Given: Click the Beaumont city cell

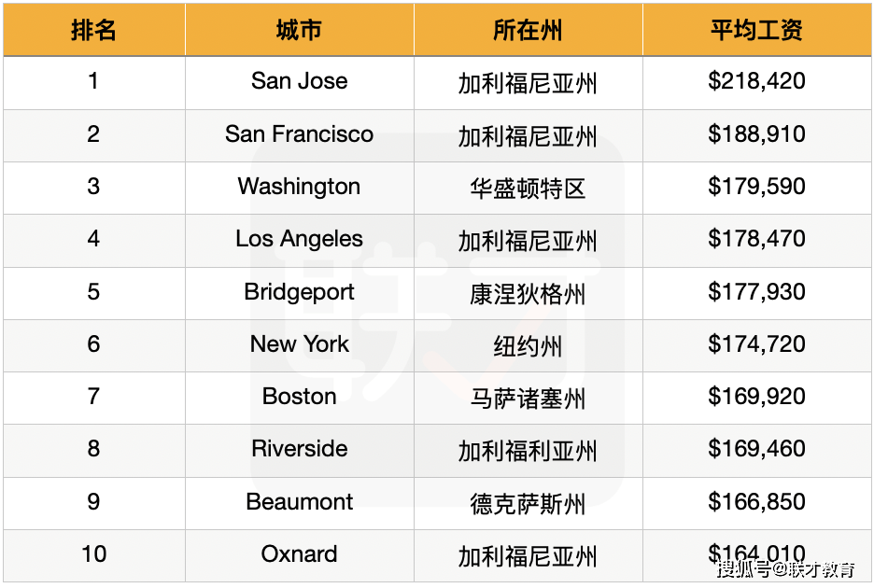Looking at the screenshot, I should coord(300,503).
